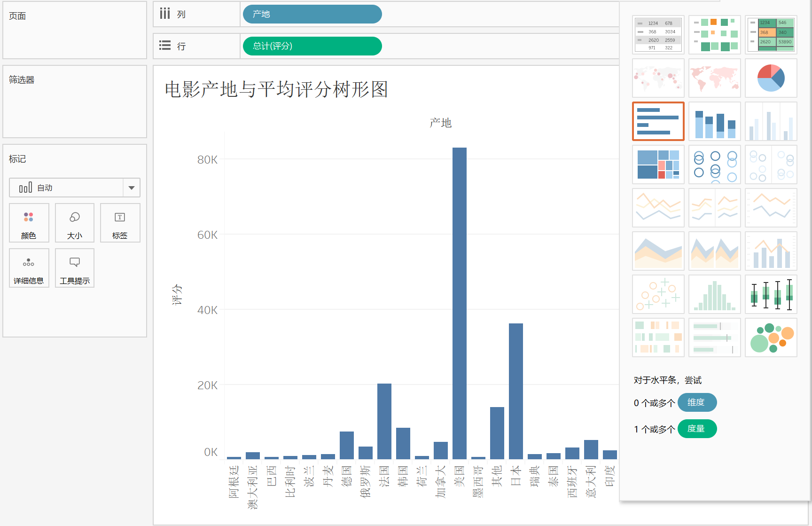
Task: Select the discrete area chart type
Action: click(x=714, y=251)
